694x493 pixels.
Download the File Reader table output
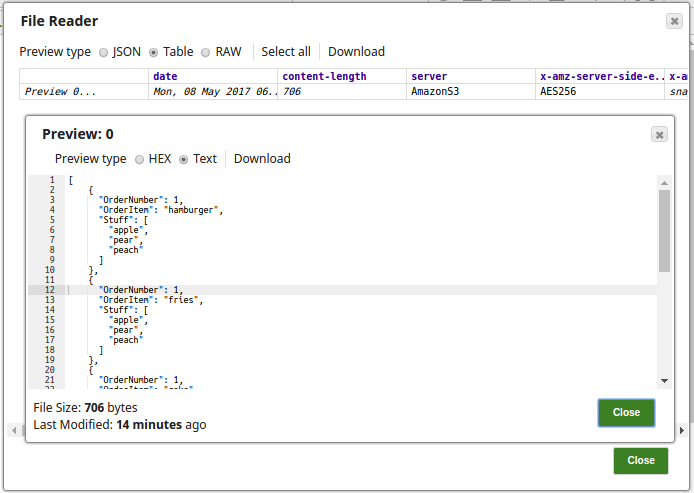(356, 52)
